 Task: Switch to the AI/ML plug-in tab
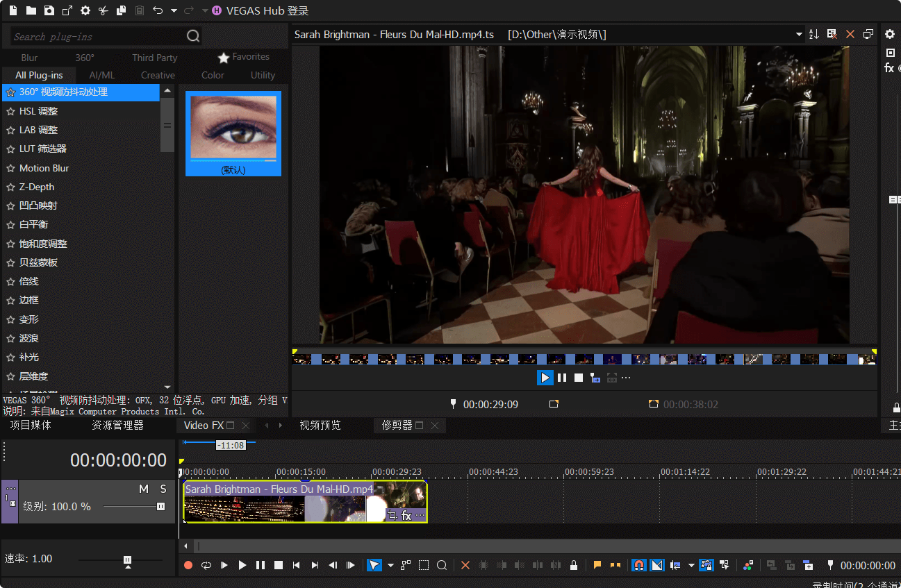pyautogui.click(x=101, y=75)
